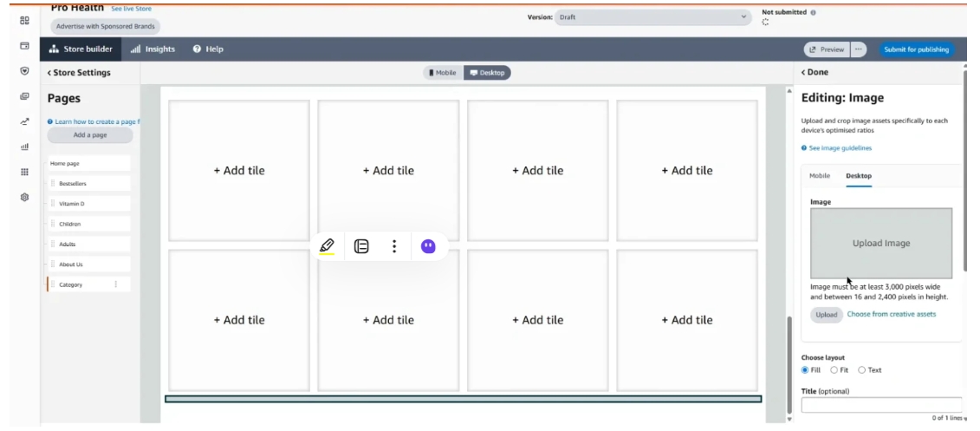Click the purple assistant face icon
Viewport: 980px width, 431px height.
tap(428, 246)
